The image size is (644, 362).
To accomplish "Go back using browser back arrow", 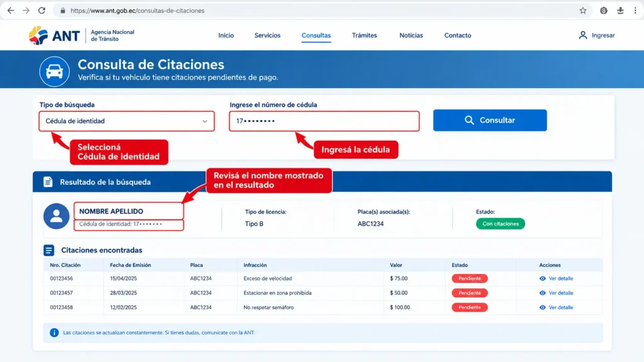I will (x=11, y=11).
